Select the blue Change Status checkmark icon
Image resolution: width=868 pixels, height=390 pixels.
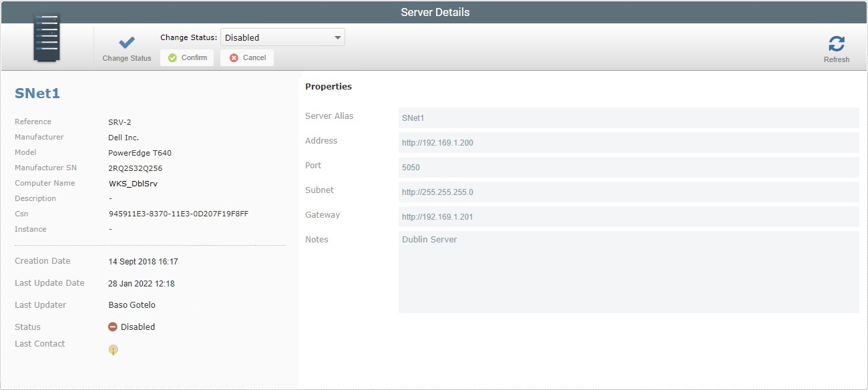click(126, 41)
